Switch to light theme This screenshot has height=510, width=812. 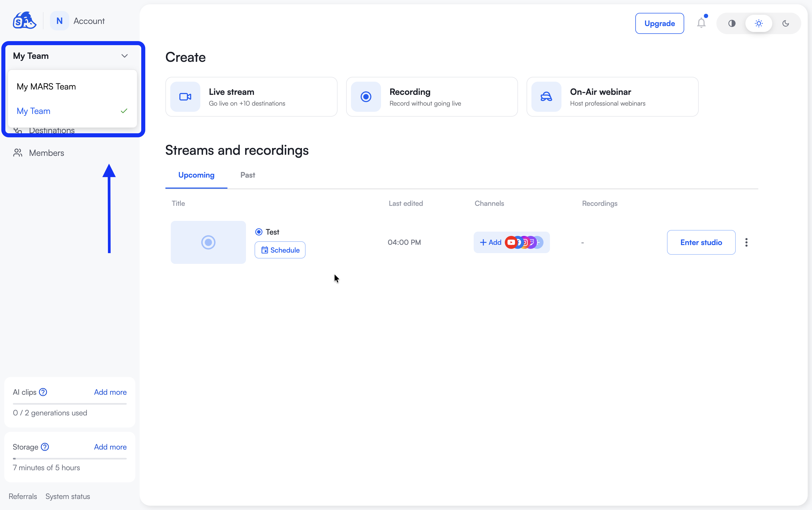click(759, 23)
